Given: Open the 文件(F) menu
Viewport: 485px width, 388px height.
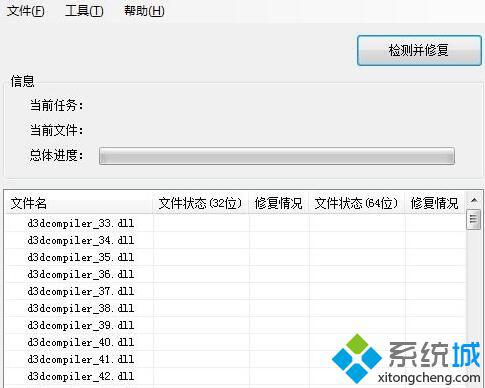Looking at the screenshot, I should (x=26, y=11).
